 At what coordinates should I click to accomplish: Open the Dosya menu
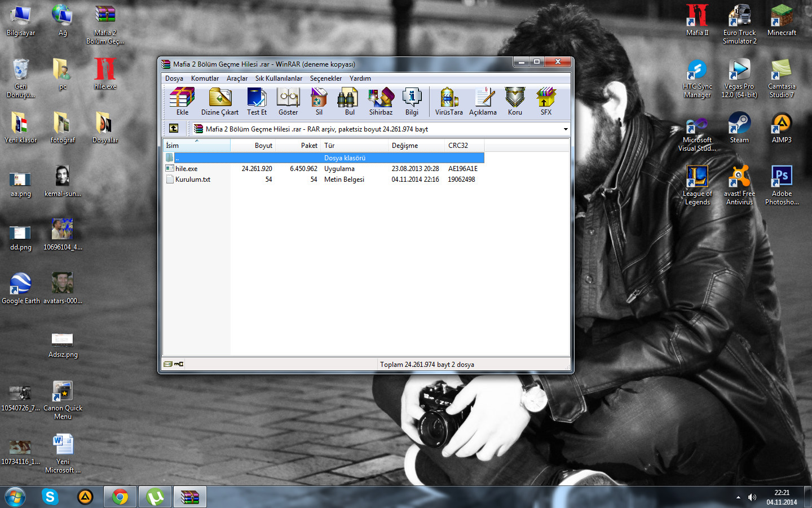point(174,78)
